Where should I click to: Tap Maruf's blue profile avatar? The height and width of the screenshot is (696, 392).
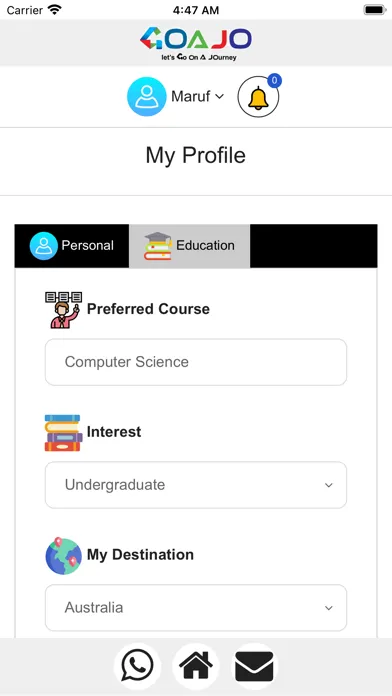tap(147, 96)
